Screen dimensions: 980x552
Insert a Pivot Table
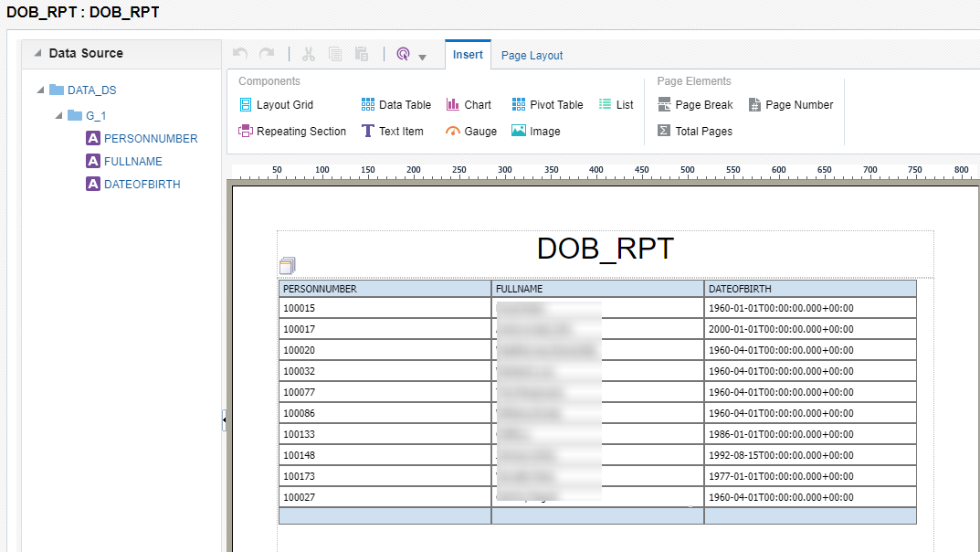click(x=547, y=105)
